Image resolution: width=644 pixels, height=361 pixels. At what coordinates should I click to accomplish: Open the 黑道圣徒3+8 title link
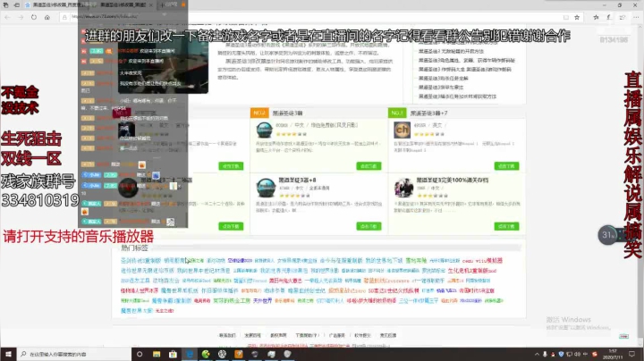tap(297, 180)
